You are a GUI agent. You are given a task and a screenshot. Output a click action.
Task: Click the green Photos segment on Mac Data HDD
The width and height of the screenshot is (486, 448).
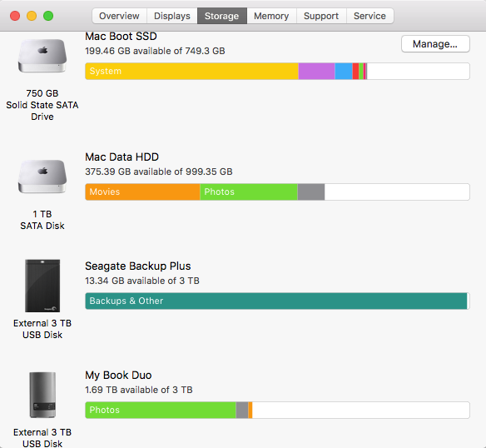[x=249, y=192]
